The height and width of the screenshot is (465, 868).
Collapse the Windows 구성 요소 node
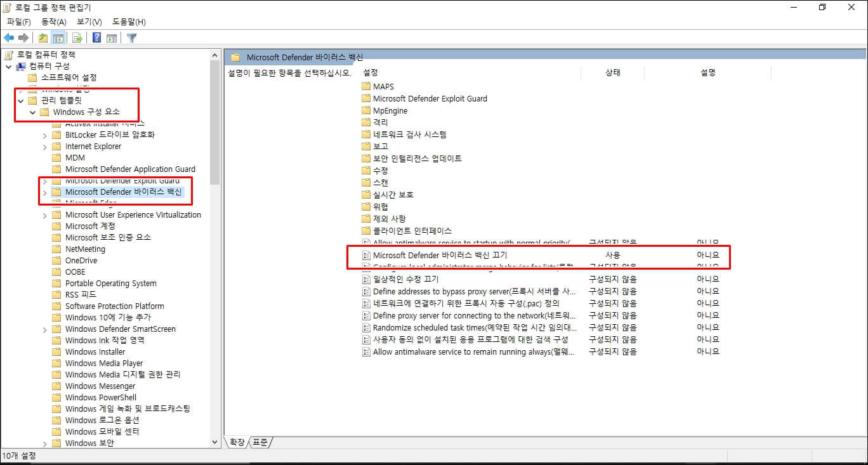pyautogui.click(x=32, y=112)
